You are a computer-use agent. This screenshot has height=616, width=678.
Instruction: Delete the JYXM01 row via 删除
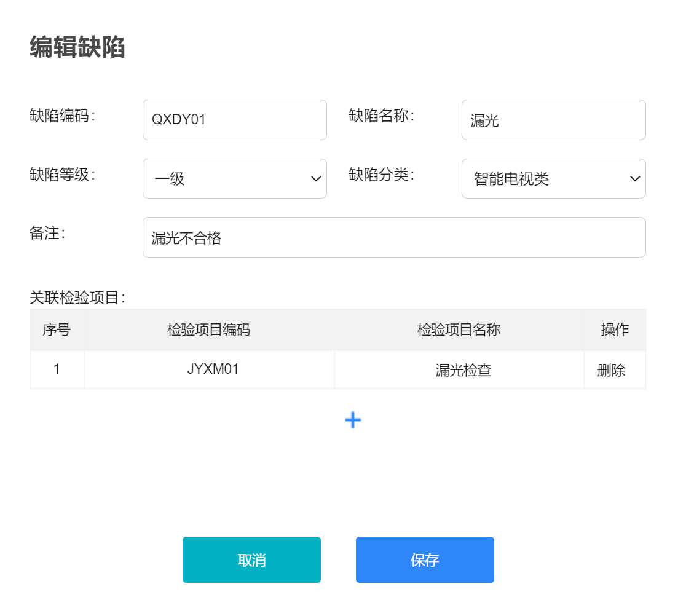[x=611, y=370]
